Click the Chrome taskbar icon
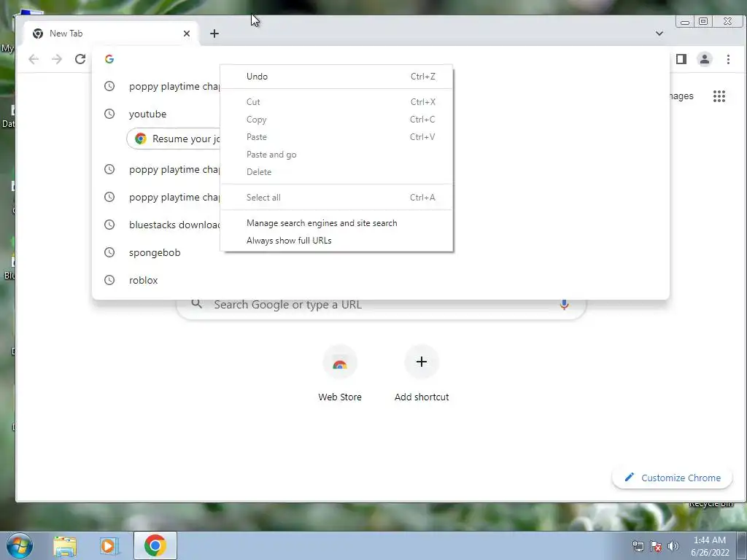 coord(155,545)
